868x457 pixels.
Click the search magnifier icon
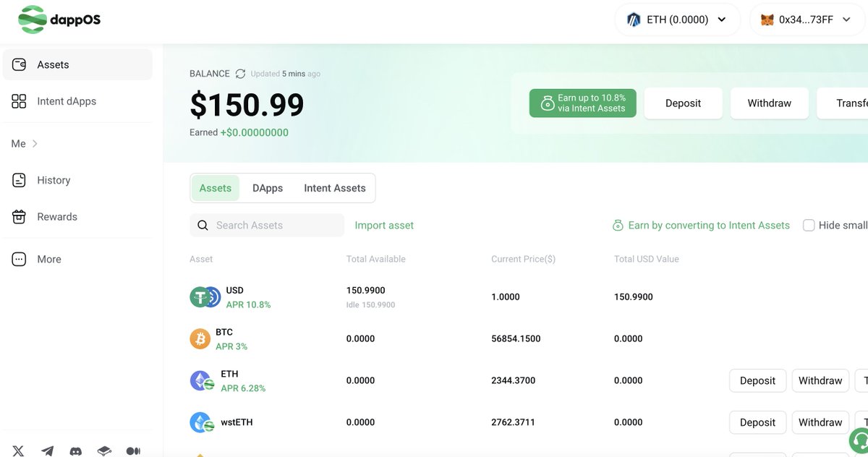[203, 226]
